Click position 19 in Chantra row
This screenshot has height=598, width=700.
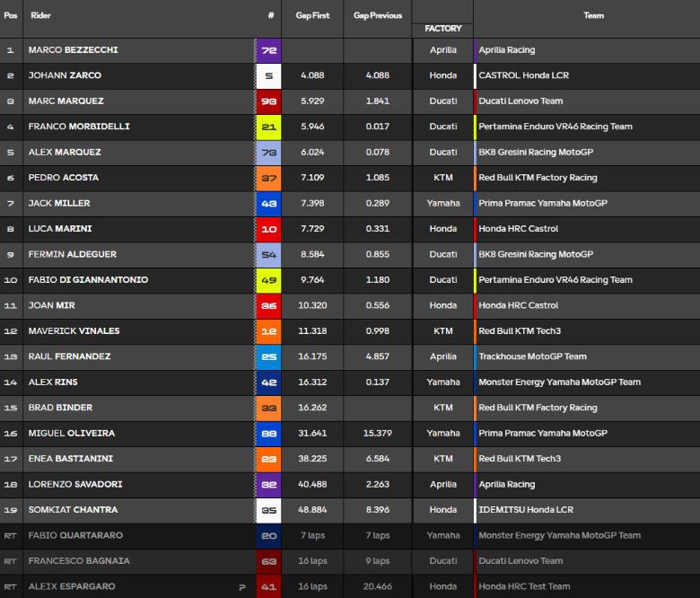tap(10, 510)
